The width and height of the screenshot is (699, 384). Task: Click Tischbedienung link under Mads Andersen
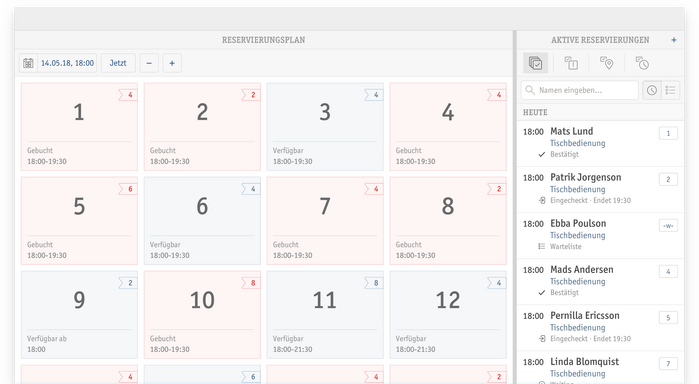577,281
